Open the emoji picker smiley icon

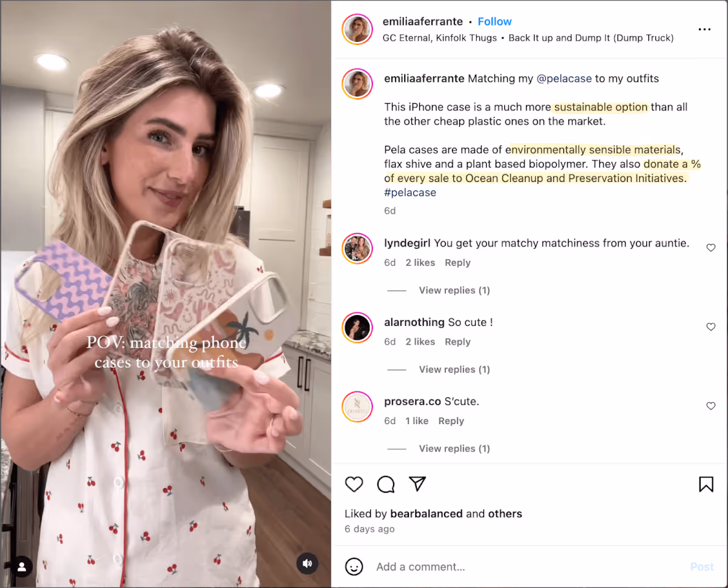click(354, 567)
